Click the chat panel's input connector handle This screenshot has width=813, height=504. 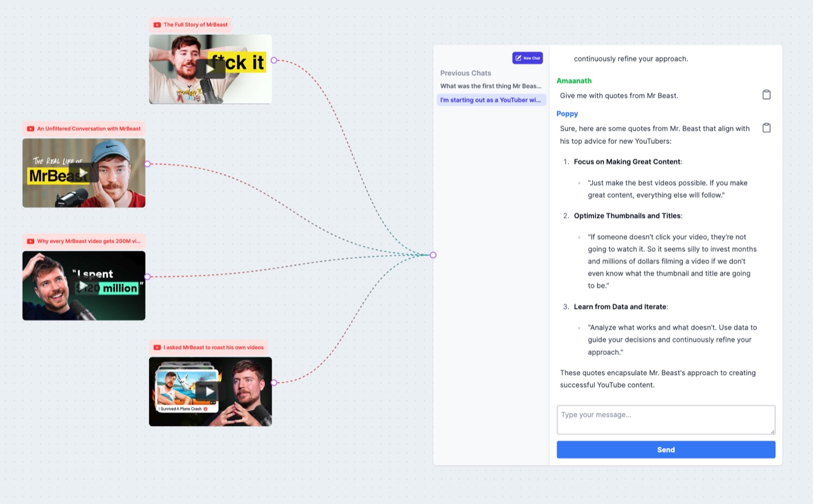433,255
